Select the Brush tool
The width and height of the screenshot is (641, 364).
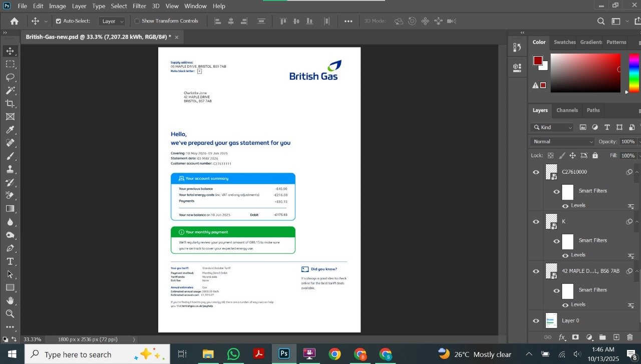pyautogui.click(x=10, y=156)
